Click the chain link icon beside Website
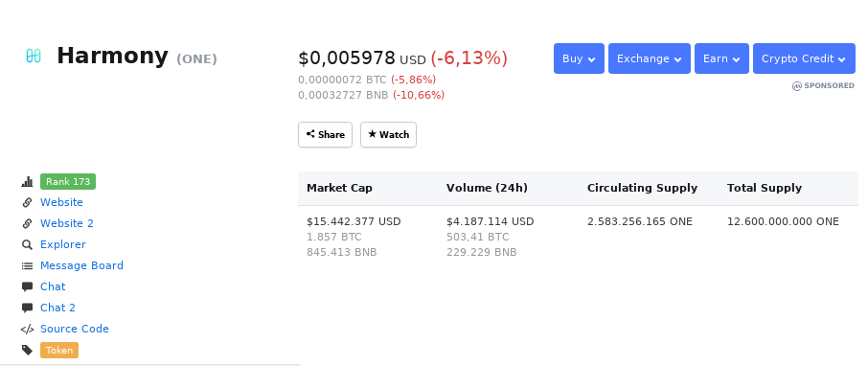The image size is (868, 366). [27, 203]
